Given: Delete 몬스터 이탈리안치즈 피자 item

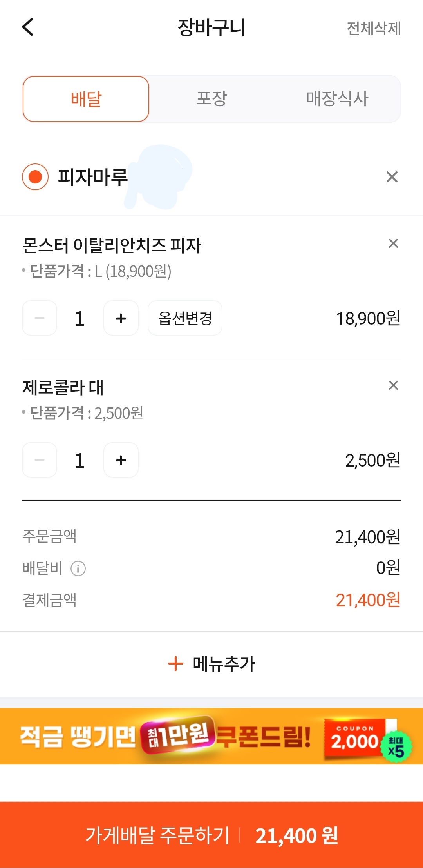Looking at the screenshot, I should (393, 243).
